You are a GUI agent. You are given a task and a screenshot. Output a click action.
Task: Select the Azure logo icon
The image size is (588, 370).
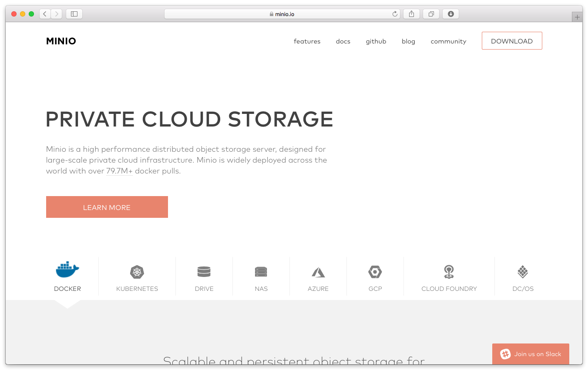coord(318,272)
